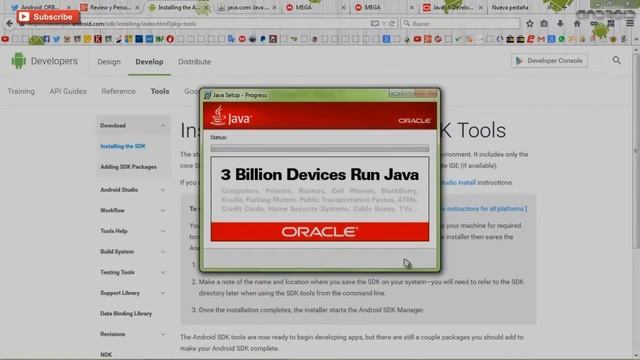Image resolution: width=640 pixels, height=360 pixels.
Task: Open the Gmail bookmark icon
Action: (541, 39)
